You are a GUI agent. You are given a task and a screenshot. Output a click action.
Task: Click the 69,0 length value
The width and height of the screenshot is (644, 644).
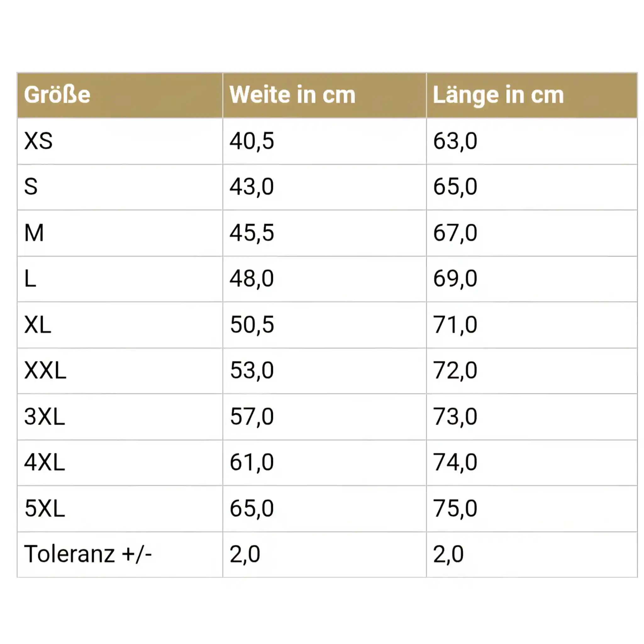point(455,279)
